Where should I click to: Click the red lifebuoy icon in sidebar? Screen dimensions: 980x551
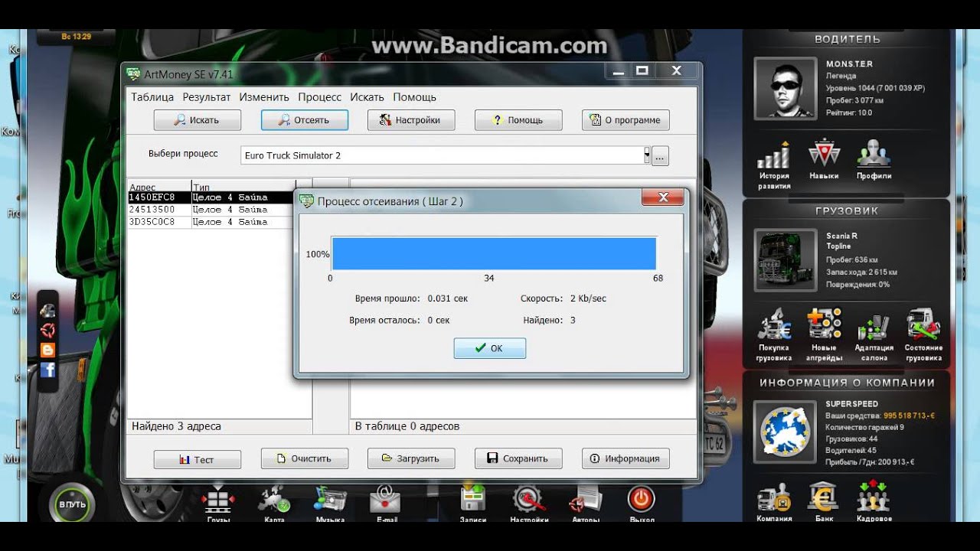coord(47,331)
